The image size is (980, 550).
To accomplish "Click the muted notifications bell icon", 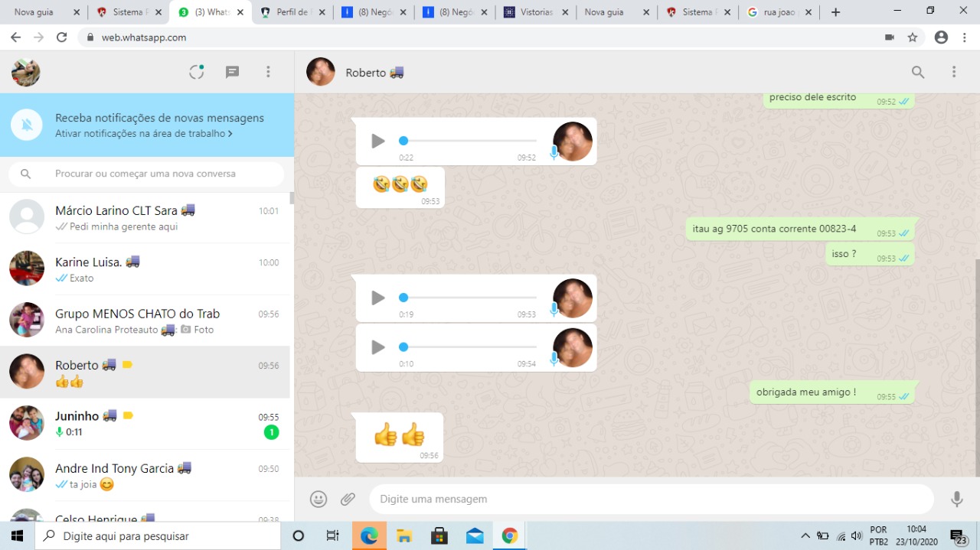I will click(x=27, y=125).
